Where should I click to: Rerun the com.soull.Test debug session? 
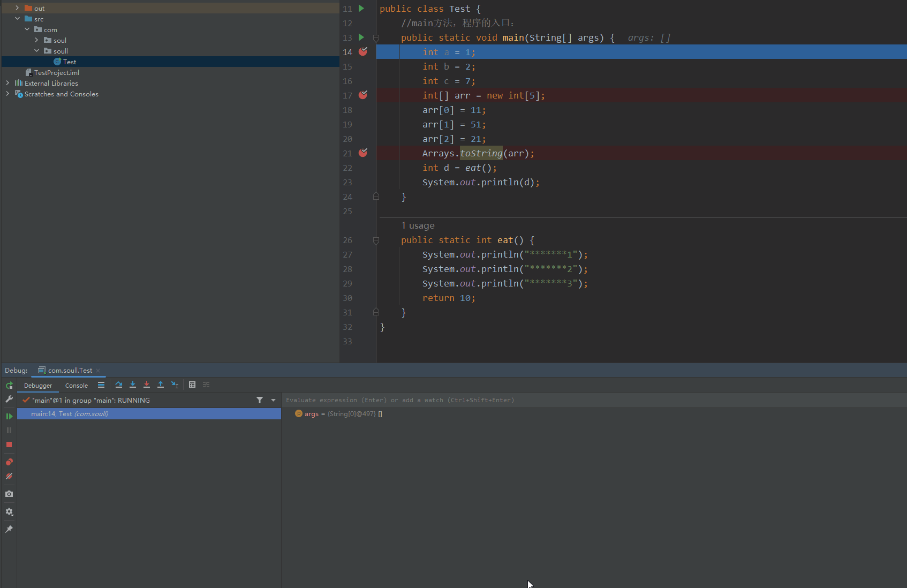point(9,386)
